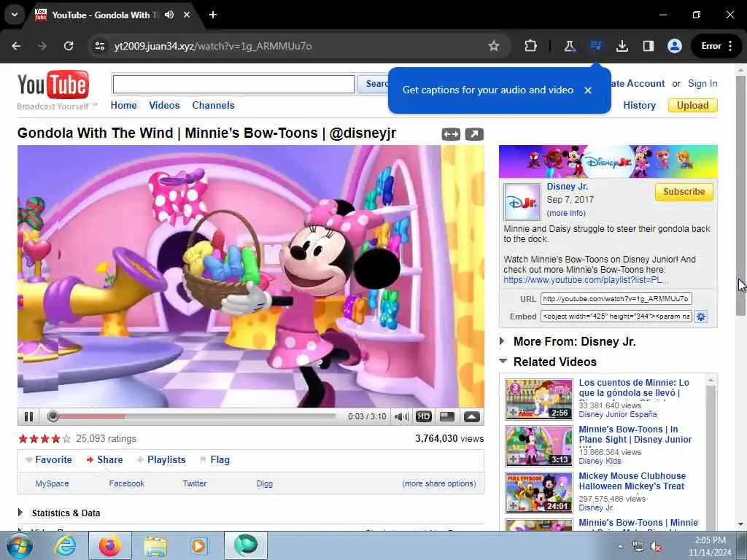
Task: Open (more share options) link
Action: pyautogui.click(x=438, y=484)
